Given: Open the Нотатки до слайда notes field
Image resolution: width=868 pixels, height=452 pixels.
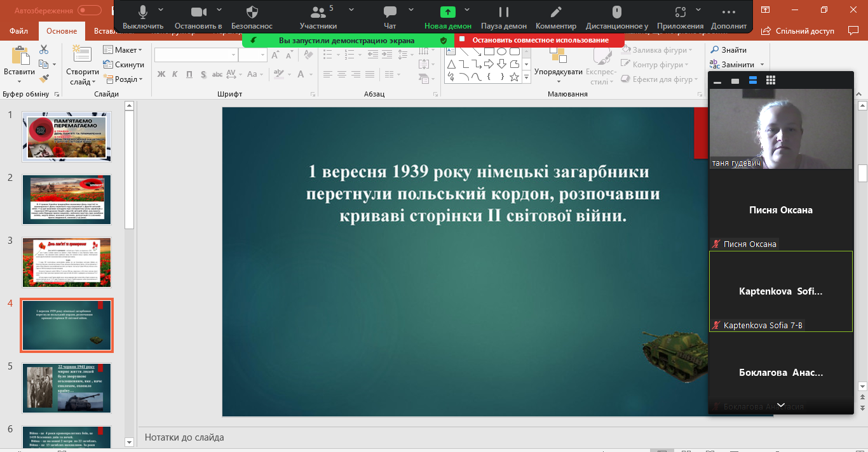Looking at the screenshot, I should 184,437.
